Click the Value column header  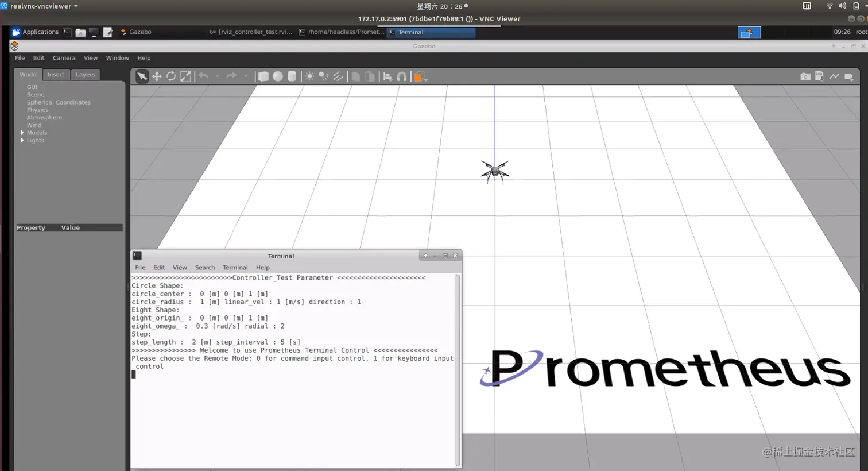coord(71,228)
